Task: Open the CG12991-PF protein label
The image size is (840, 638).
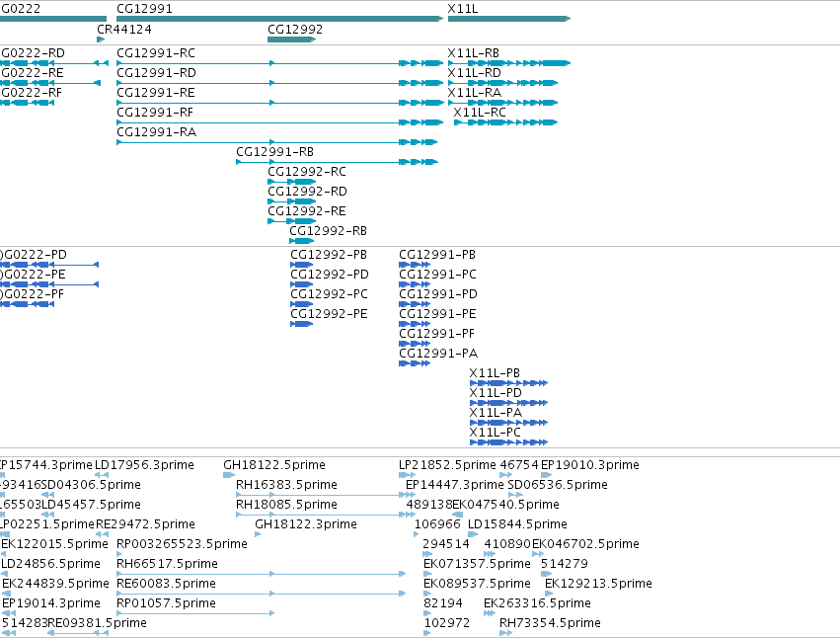Action: (436, 334)
